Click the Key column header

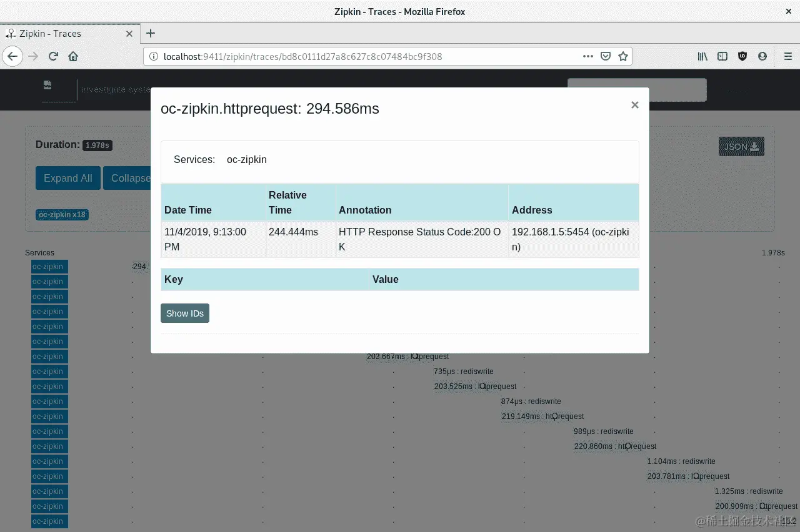(x=265, y=279)
